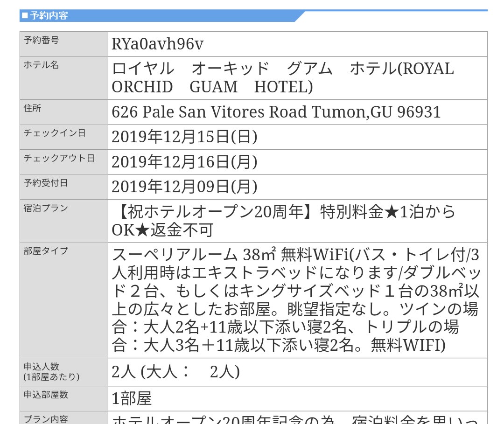Select check-in date 2019年12月15日(日)
This screenshot has height=424, width=504.
click(184, 137)
